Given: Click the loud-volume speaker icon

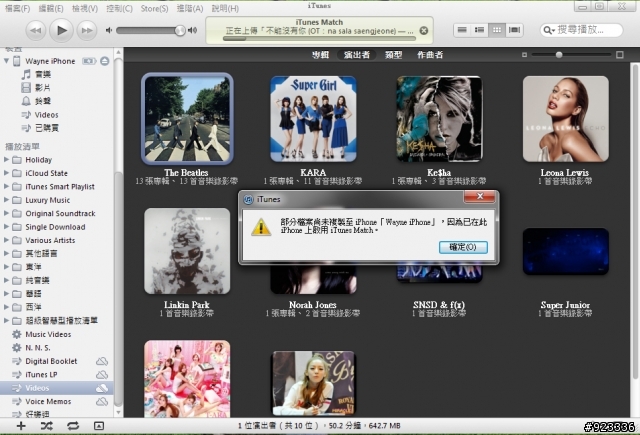Looking at the screenshot, I should point(192,30).
